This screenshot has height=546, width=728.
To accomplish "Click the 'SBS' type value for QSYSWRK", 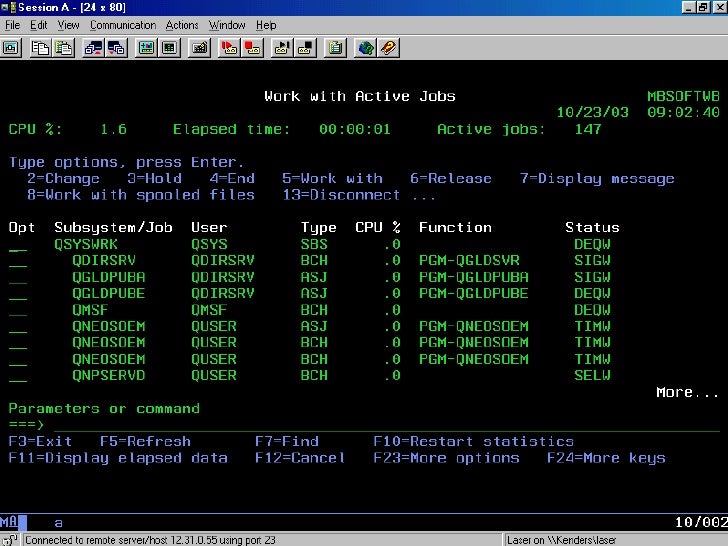I will (x=314, y=244).
